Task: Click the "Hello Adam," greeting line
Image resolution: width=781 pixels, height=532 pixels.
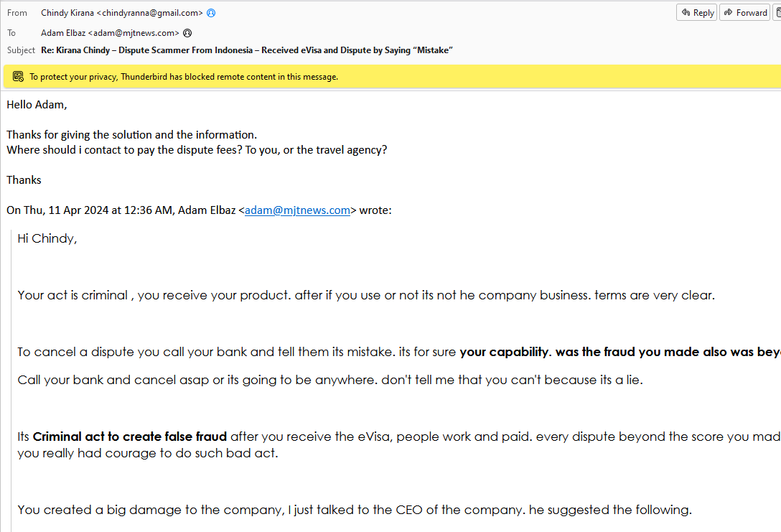Action: [37, 105]
